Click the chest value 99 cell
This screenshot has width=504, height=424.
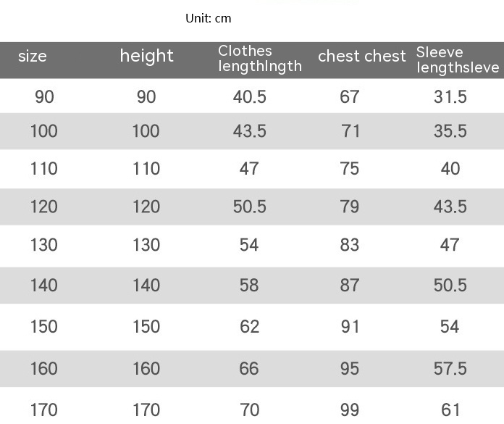coord(349,411)
